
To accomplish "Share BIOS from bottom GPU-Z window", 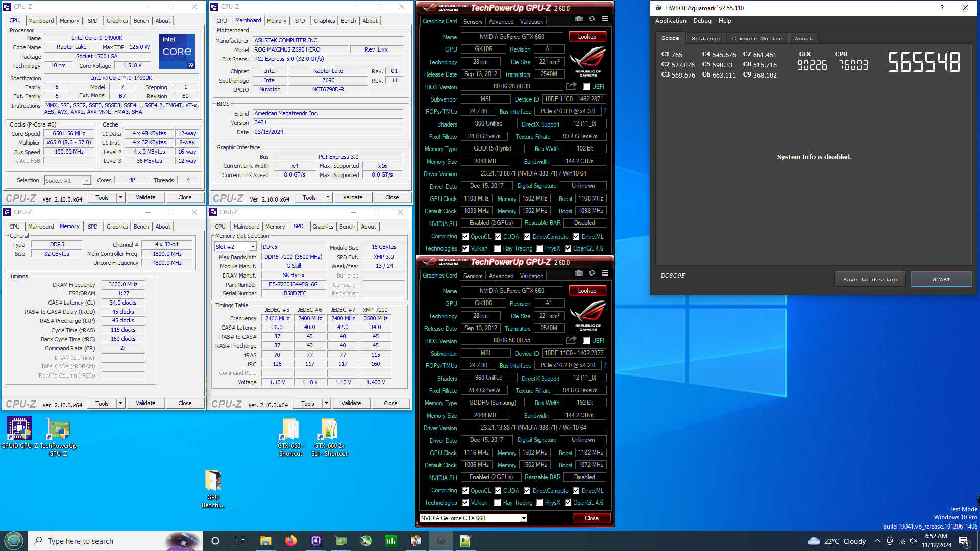I will click(571, 340).
